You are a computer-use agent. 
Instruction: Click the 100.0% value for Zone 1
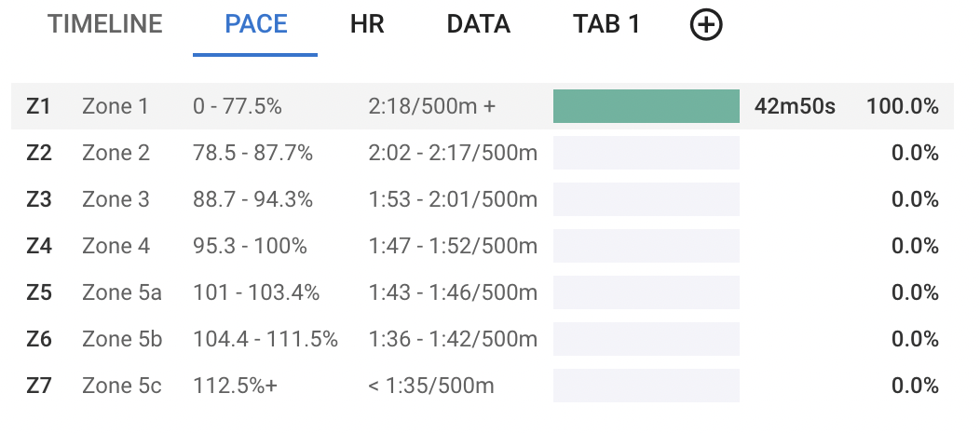pos(902,106)
